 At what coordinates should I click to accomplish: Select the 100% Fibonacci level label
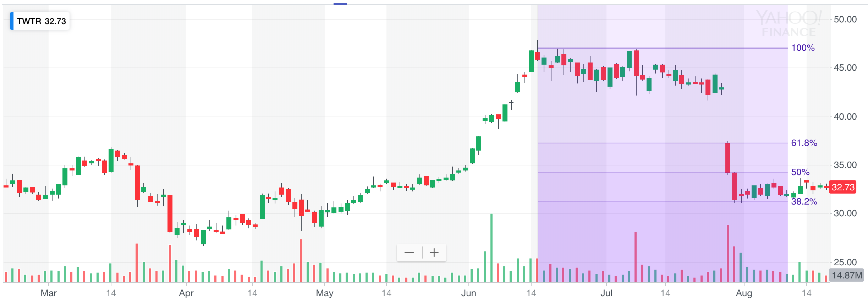pyautogui.click(x=803, y=48)
